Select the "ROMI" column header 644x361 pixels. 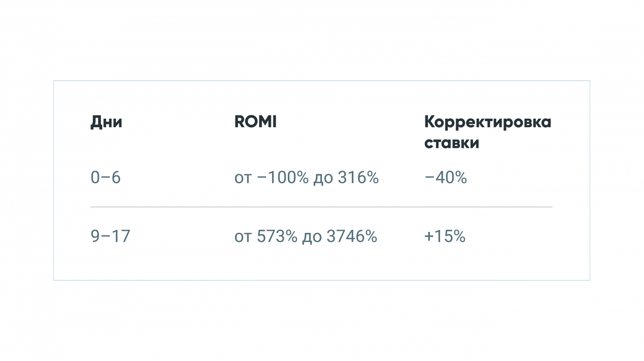[x=255, y=122]
